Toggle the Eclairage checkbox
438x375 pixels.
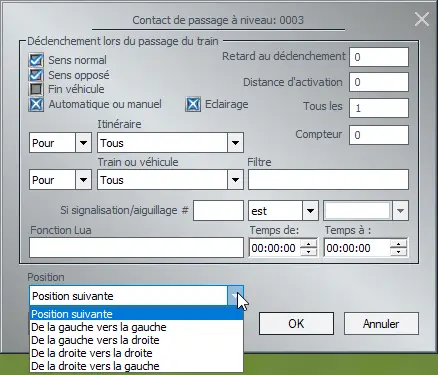193,104
